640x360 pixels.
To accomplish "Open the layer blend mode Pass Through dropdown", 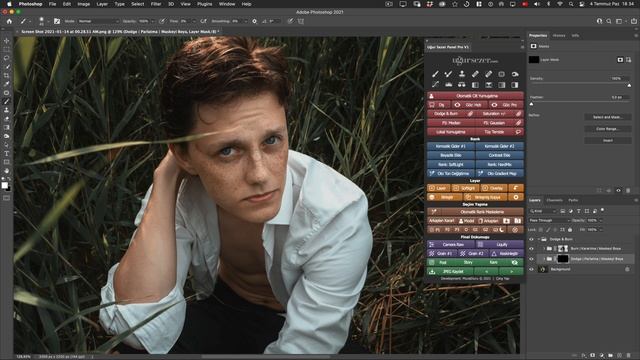I will click(x=549, y=220).
